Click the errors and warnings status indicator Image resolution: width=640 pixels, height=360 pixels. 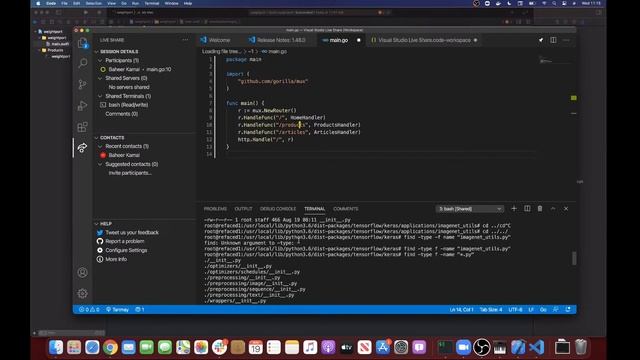[x=89, y=309]
